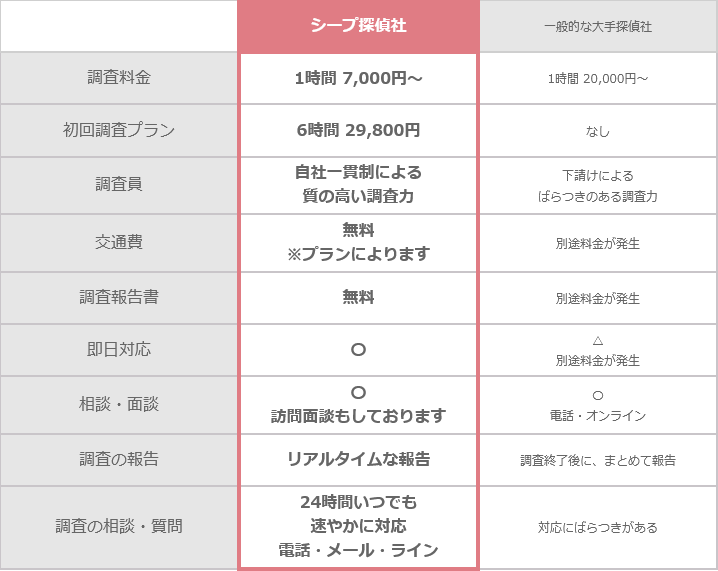This screenshot has height=571, width=718.
Task: Click the 交通費 row label
Action: (x=119, y=242)
